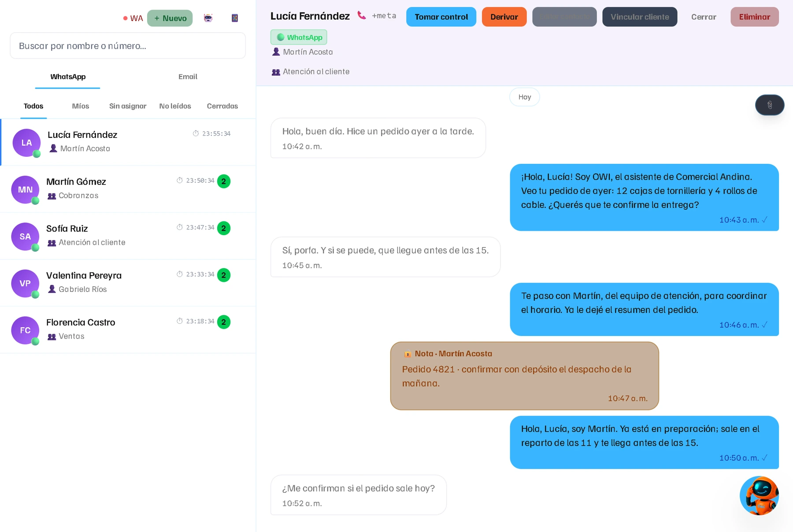
Task: Open the robot assistant icon in sidebar header
Action: click(208, 18)
